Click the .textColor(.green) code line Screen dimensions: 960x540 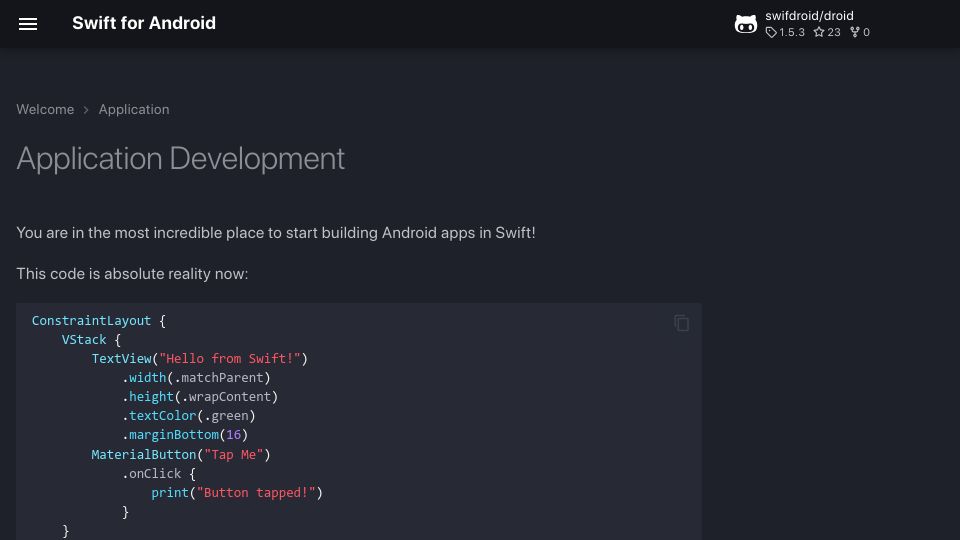(189, 416)
